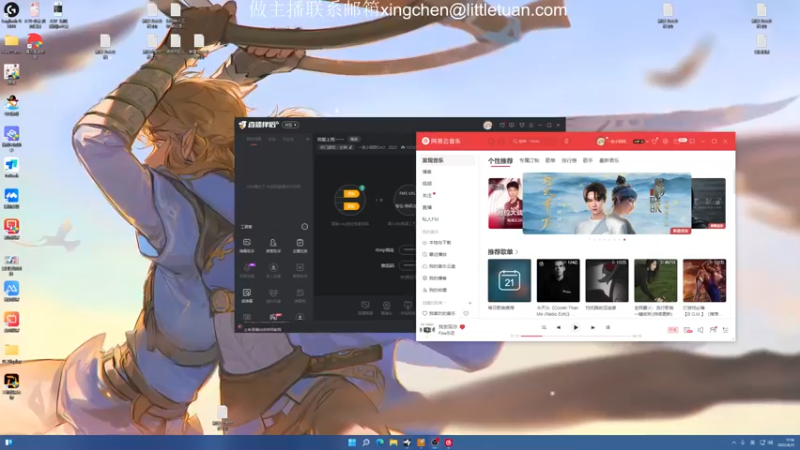Collapse the toolbox panel in the streaming app

click(x=305, y=227)
